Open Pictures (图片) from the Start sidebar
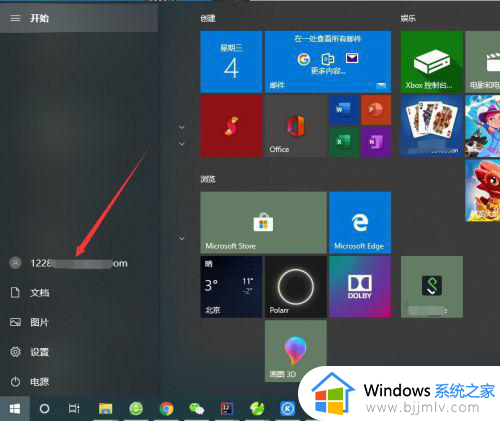 pyautogui.click(x=30, y=322)
